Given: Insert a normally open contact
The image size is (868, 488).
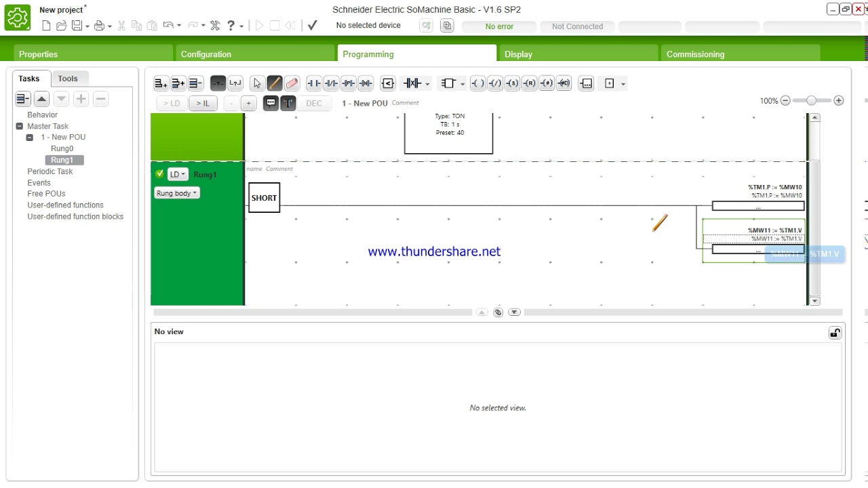Looking at the screenshot, I should pos(314,83).
